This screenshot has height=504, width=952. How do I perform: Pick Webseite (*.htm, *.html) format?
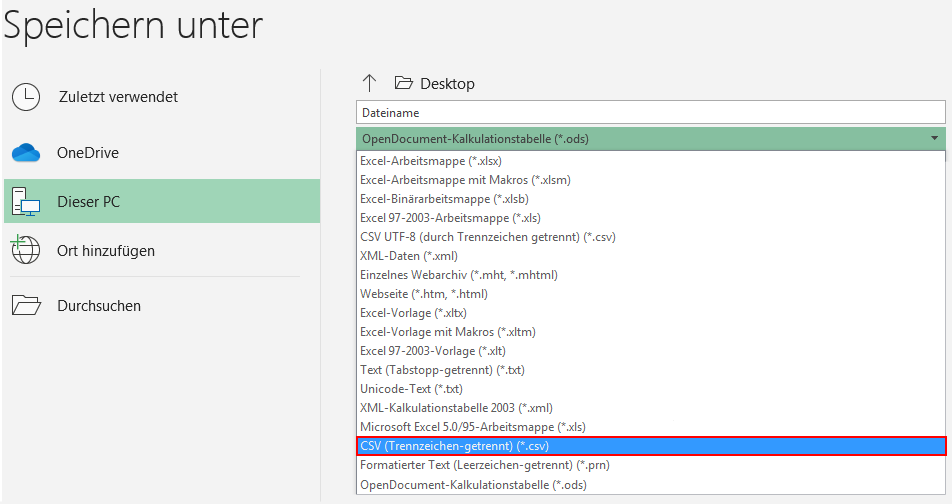(x=651, y=294)
